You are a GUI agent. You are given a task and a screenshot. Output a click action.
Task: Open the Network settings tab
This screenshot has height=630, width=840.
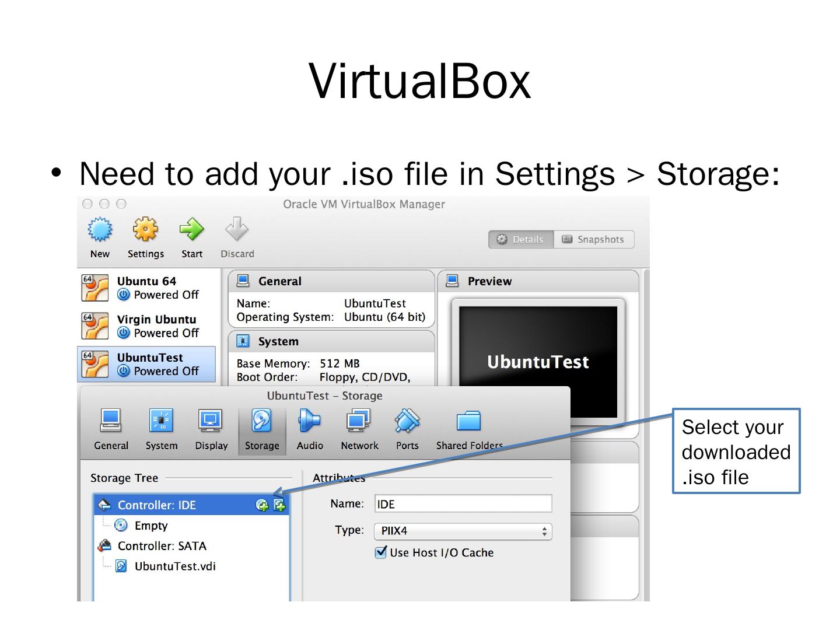tap(359, 429)
